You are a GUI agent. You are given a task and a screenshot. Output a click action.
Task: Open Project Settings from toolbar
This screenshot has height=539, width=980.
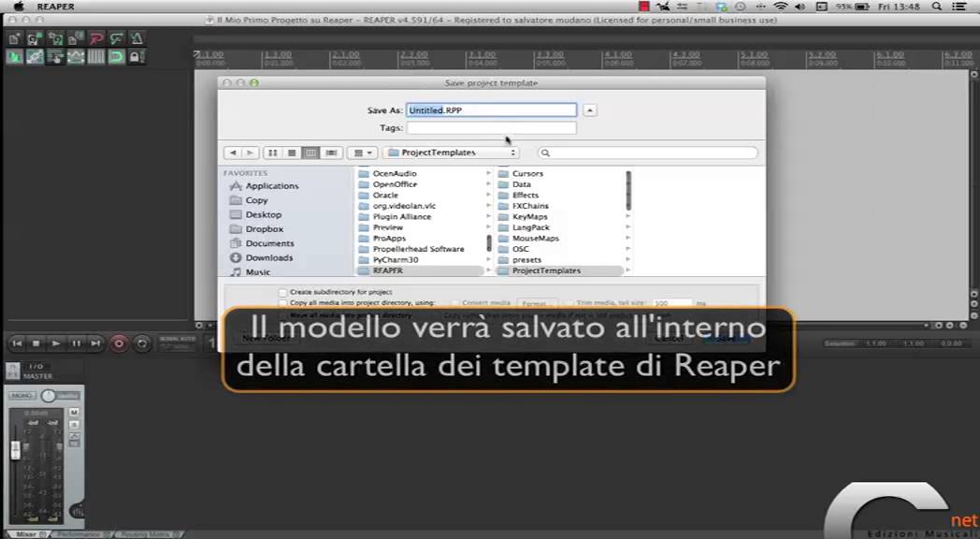(x=75, y=38)
